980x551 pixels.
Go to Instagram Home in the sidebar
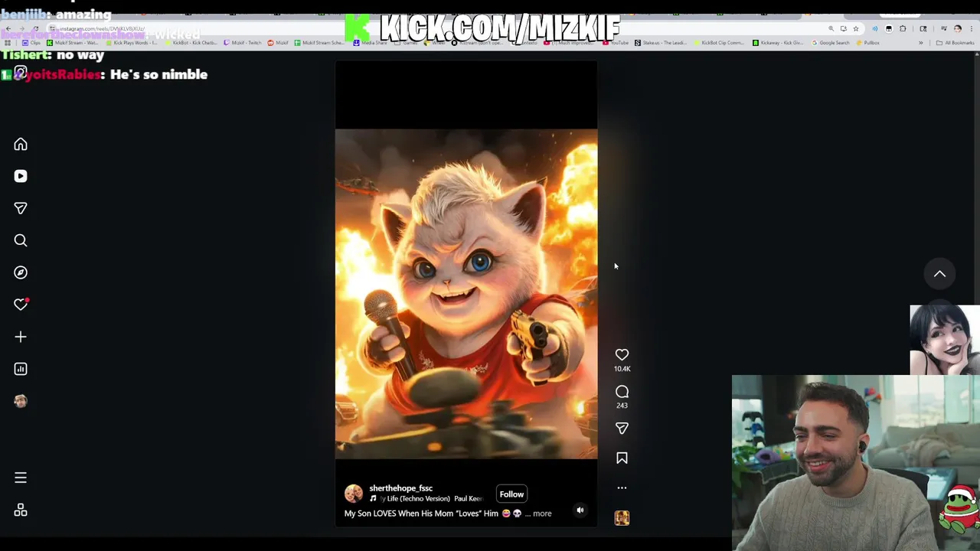coord(21,145)
